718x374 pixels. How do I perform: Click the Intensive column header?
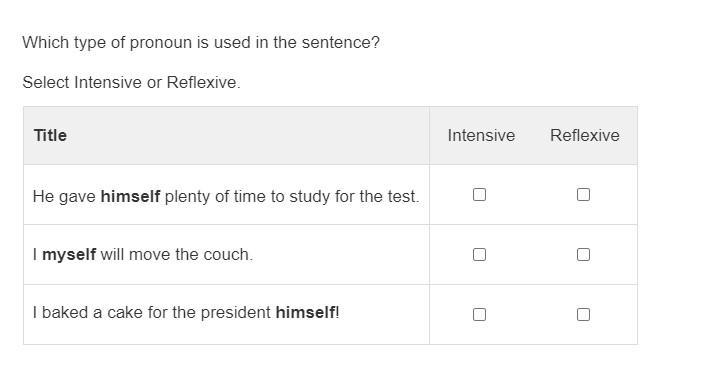[x=481, y=136]
